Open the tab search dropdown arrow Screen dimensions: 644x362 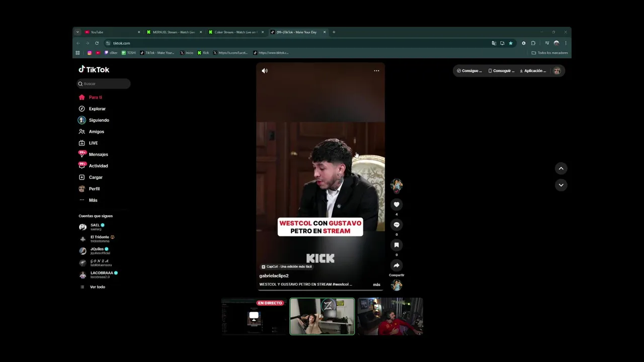coord(77,32)
